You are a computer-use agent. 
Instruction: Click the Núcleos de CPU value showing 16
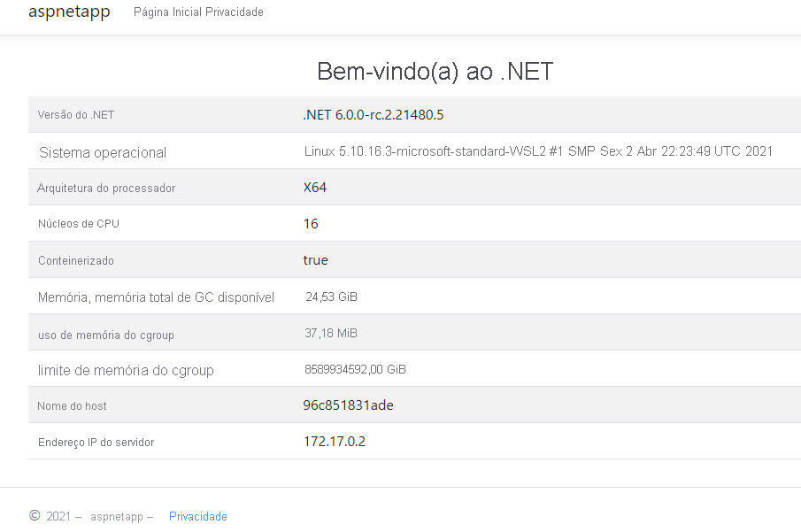[x=310, y=223]
